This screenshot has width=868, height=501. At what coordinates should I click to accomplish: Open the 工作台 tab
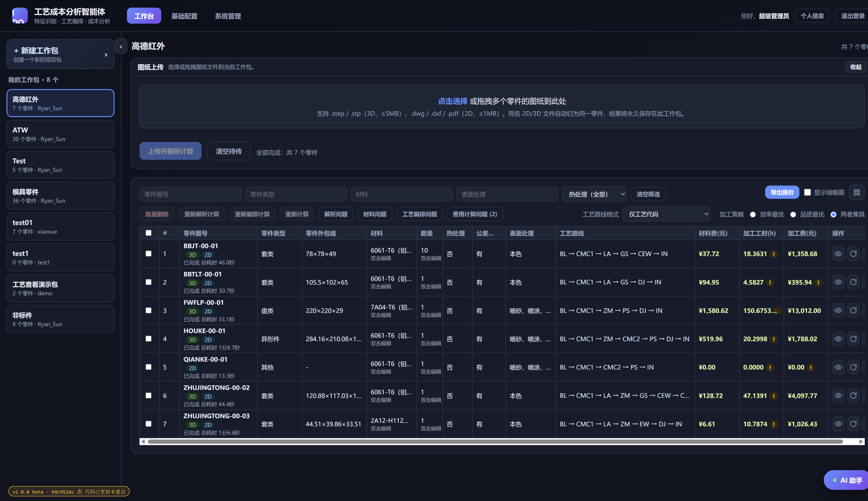(144, 16)
